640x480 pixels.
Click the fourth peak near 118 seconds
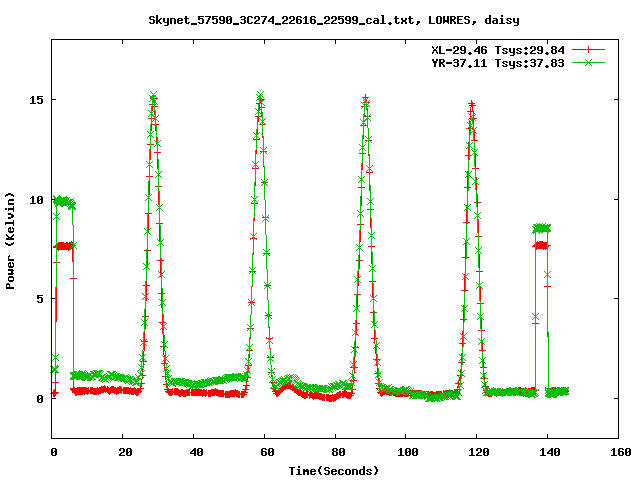(x=472, y=106)
